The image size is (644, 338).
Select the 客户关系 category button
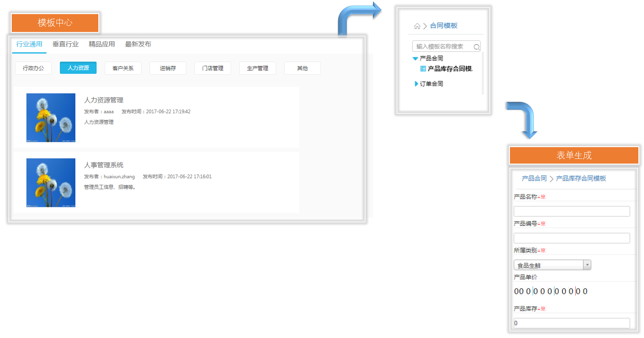pos(123,68)
